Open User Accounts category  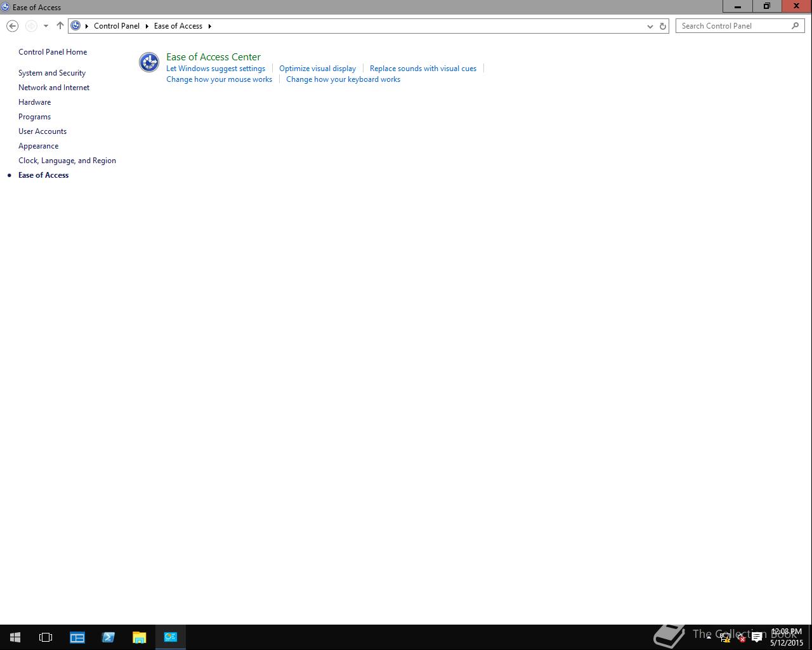click(43, 131)
